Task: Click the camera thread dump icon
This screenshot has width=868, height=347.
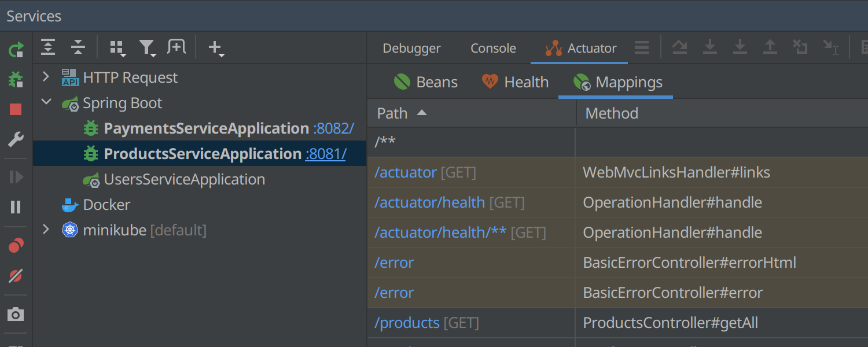Action: coord(16,315)
